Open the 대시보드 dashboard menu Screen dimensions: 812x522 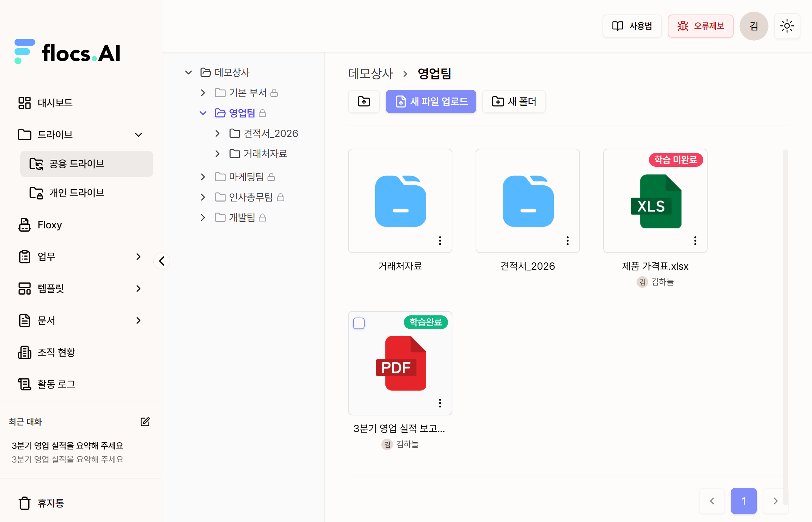click(45, 103)
